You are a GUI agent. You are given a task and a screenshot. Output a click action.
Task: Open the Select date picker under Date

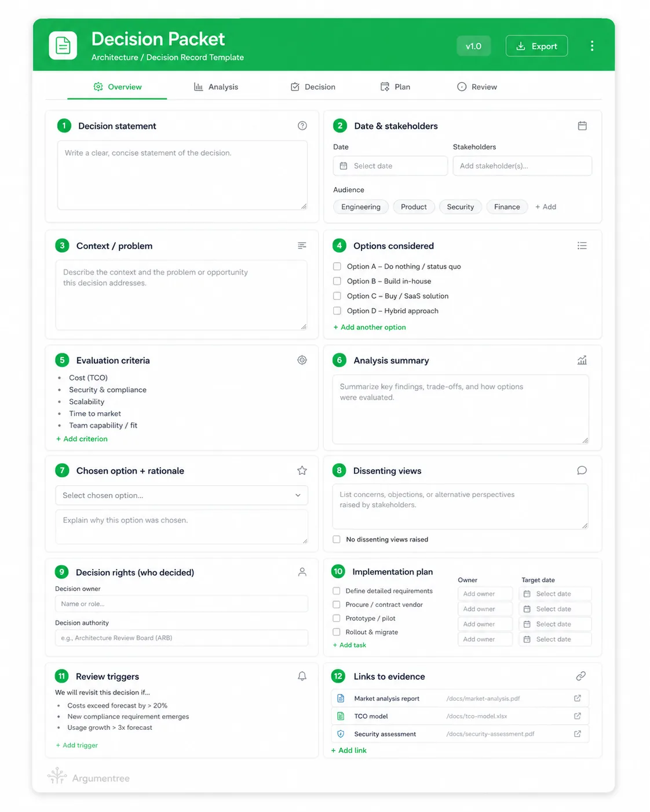(390, 166)
